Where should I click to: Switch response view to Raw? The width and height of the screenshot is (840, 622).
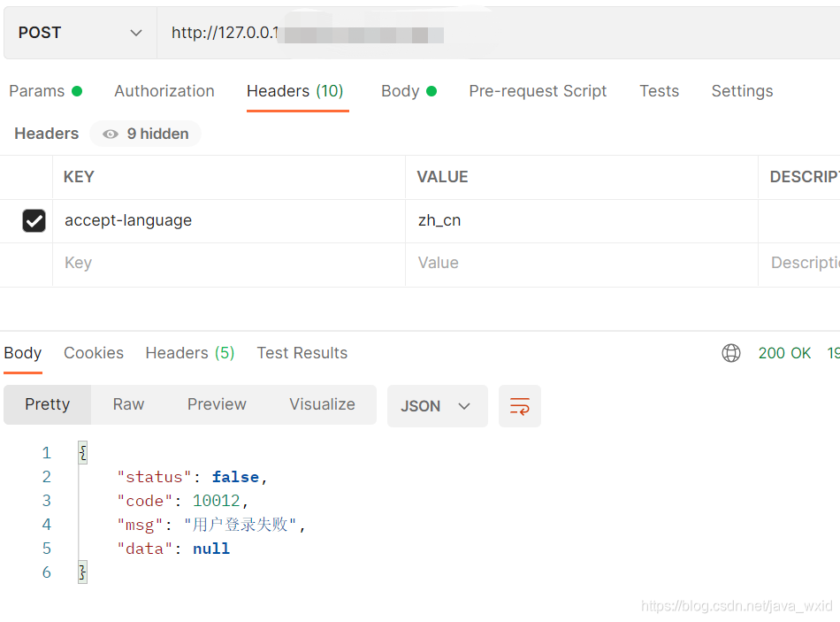point(128,404)
